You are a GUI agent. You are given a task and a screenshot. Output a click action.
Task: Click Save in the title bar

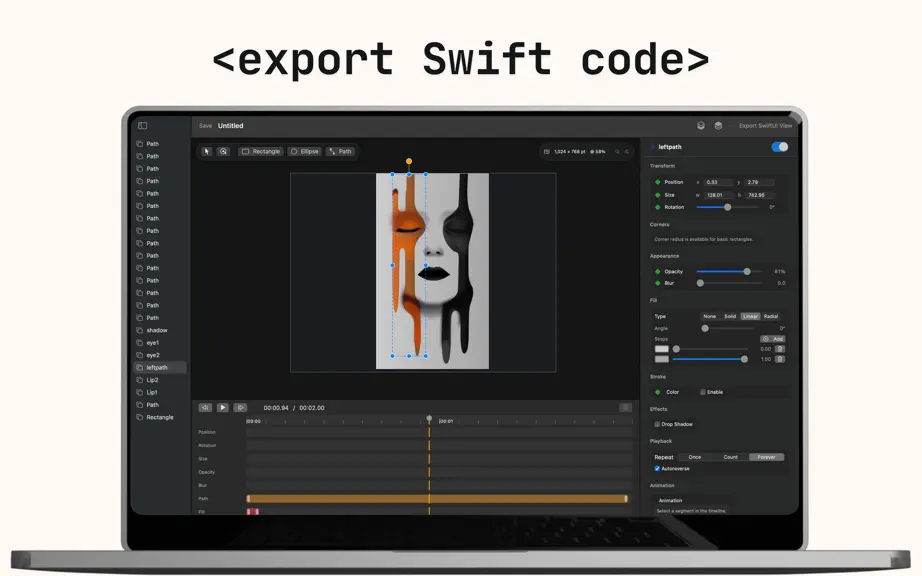pos(205,126)
